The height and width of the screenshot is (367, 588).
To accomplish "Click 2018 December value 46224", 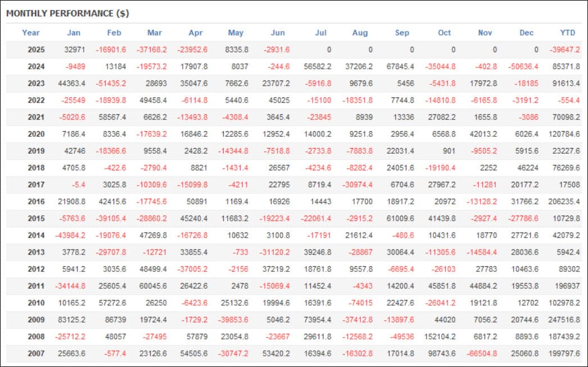I will (528, 168).
